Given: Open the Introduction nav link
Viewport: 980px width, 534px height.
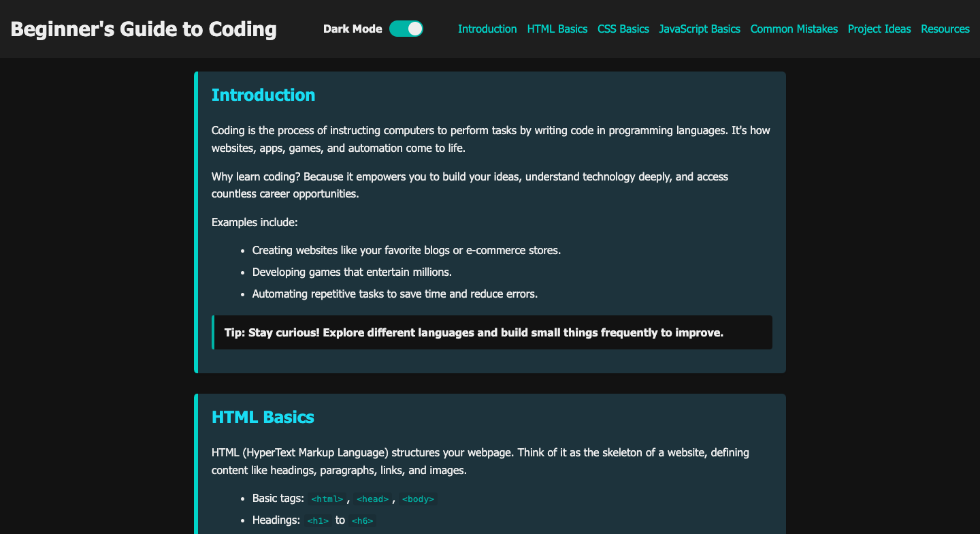Looking at the screenshot, I should [487, 29].
